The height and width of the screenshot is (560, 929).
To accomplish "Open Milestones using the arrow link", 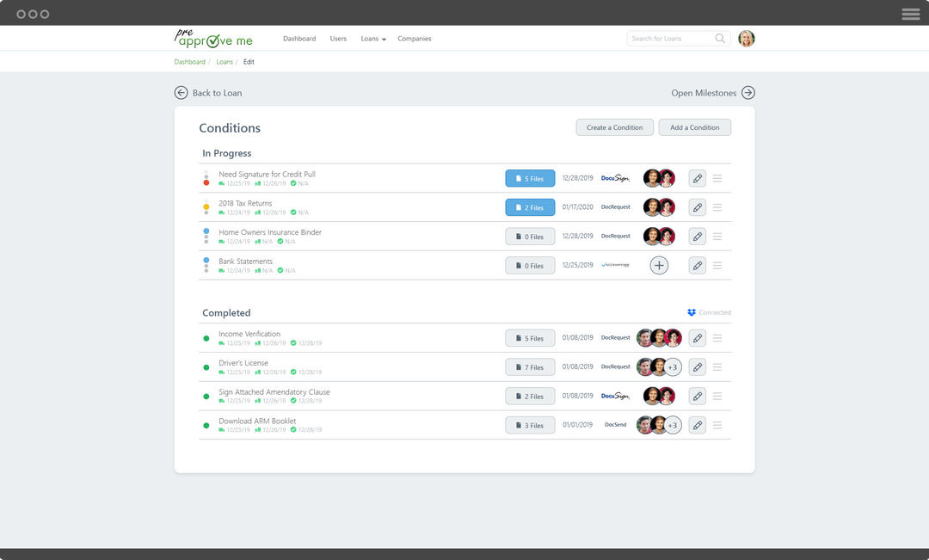I will 748,92.
